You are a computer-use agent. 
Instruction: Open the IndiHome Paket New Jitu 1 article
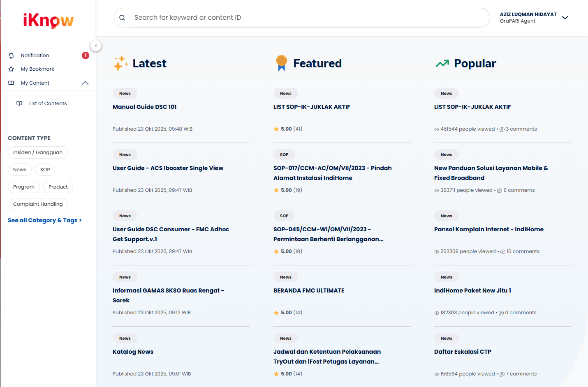tap(472, 290)
